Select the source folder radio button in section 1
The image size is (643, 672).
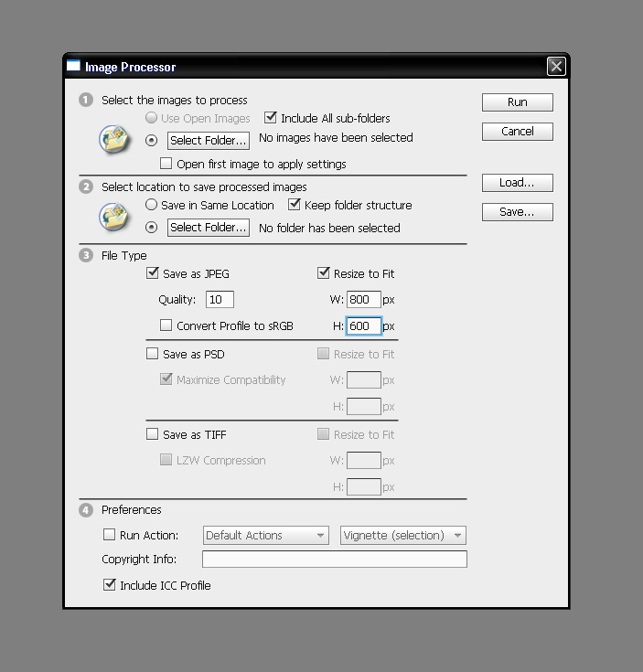point(151,141)
